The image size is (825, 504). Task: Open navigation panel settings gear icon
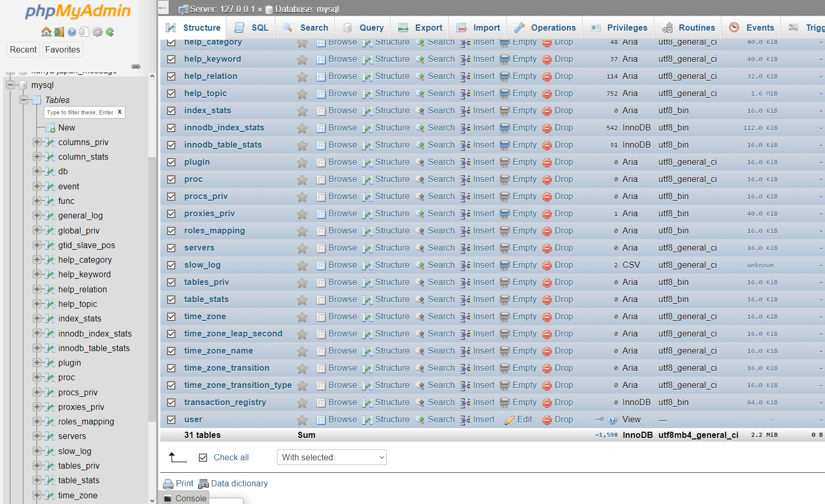point(97,32)
